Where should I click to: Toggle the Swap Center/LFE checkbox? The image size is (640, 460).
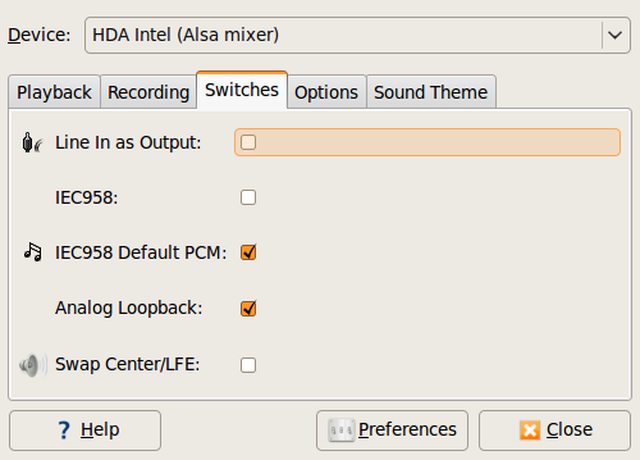248,365
